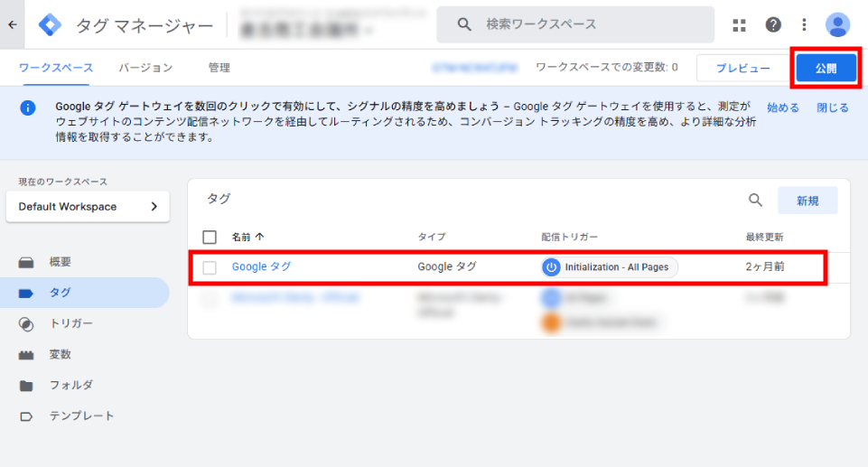Click the search magnifier icon in tag list
The image size is (868, 467).
756,201
